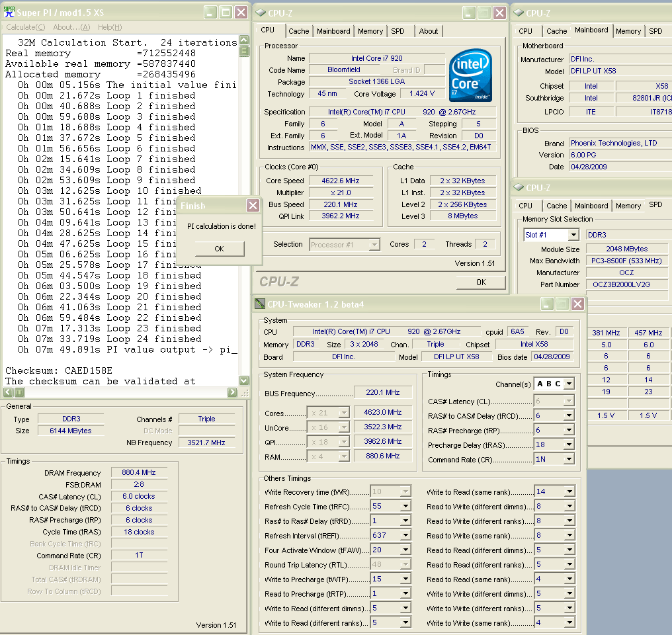Open the Memory tab in the CPU-Z Mainboard window

tap(628, 31)
